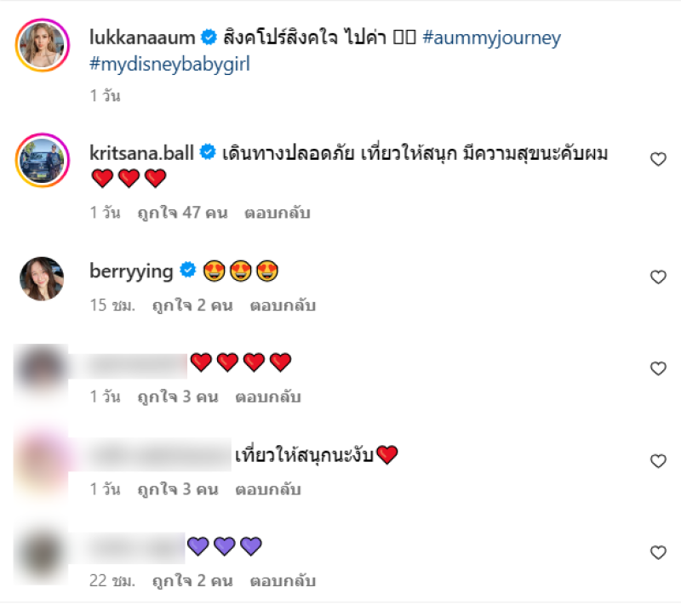Like the purple hearts comment

point(658,553)
